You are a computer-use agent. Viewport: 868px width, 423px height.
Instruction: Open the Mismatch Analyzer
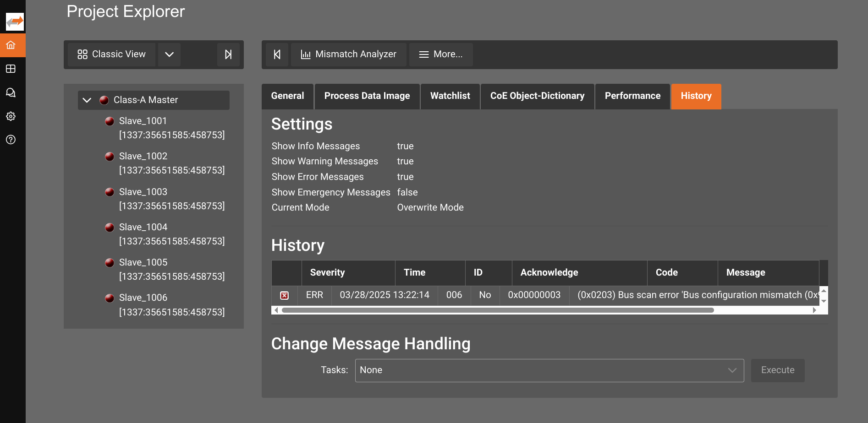point(349,54)
